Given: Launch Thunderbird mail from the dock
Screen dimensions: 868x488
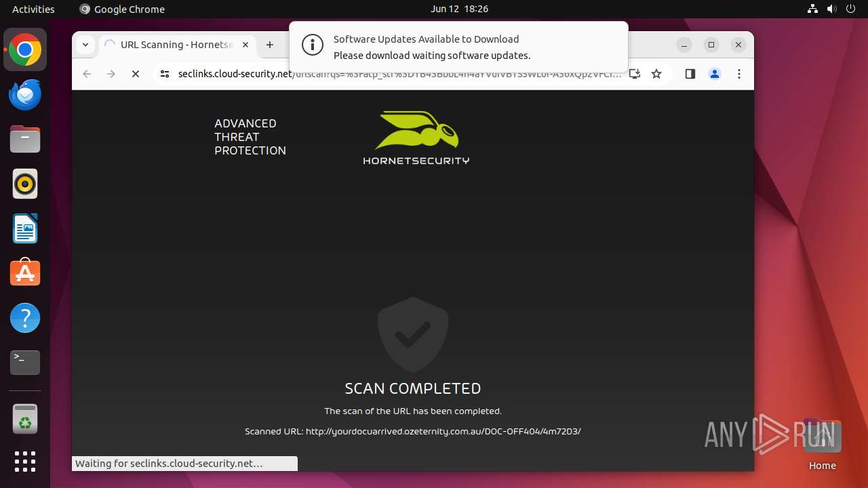Looking at the screenshot, I should pos(25,95).
